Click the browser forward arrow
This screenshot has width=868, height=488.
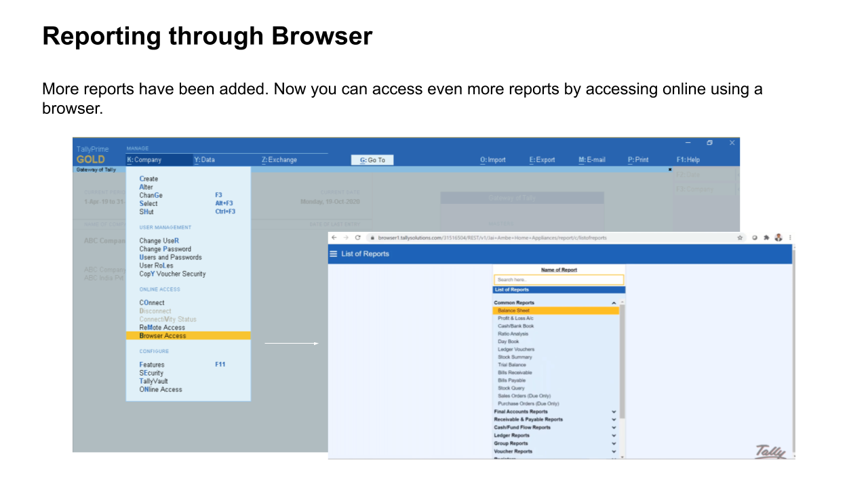click(x=345, y=238)
